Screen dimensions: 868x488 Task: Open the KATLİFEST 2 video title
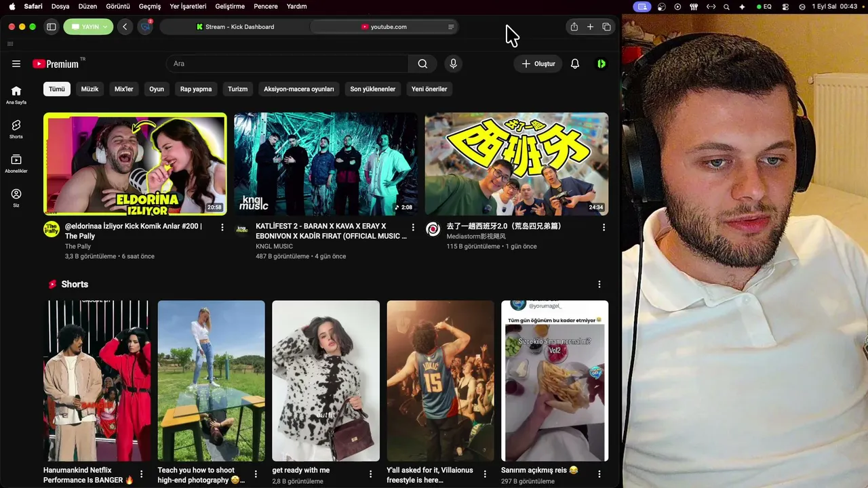pyautogui.click(x=331, y=231)
